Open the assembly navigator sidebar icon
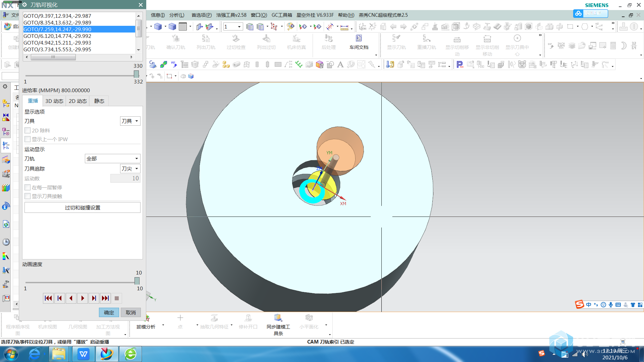 (x=6, y=103)
